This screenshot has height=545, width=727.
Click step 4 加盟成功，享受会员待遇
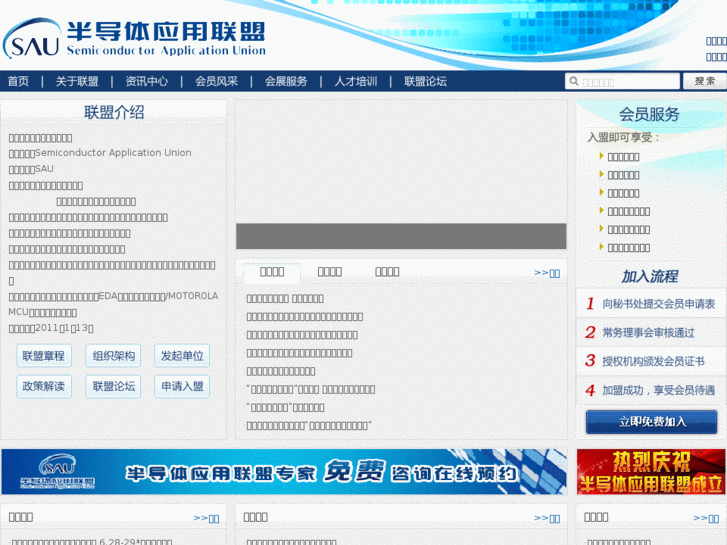(x=651, y=390)
